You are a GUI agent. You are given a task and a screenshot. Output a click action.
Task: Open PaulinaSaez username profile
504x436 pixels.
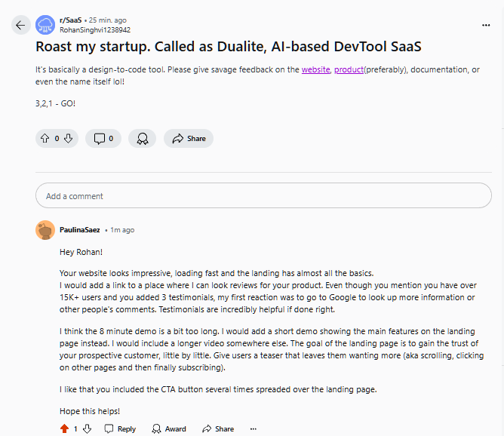click(x=80, y=230)
